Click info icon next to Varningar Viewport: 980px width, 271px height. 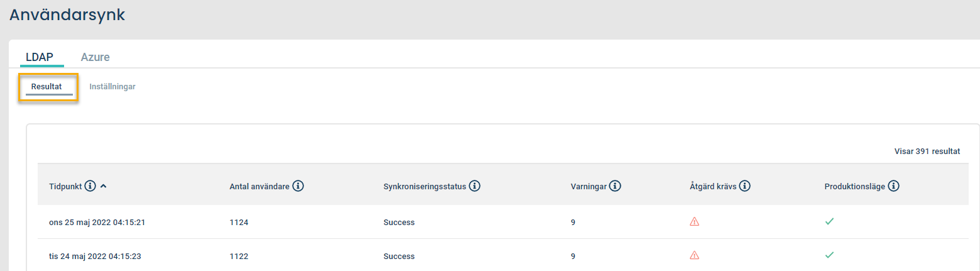point(615,187)
